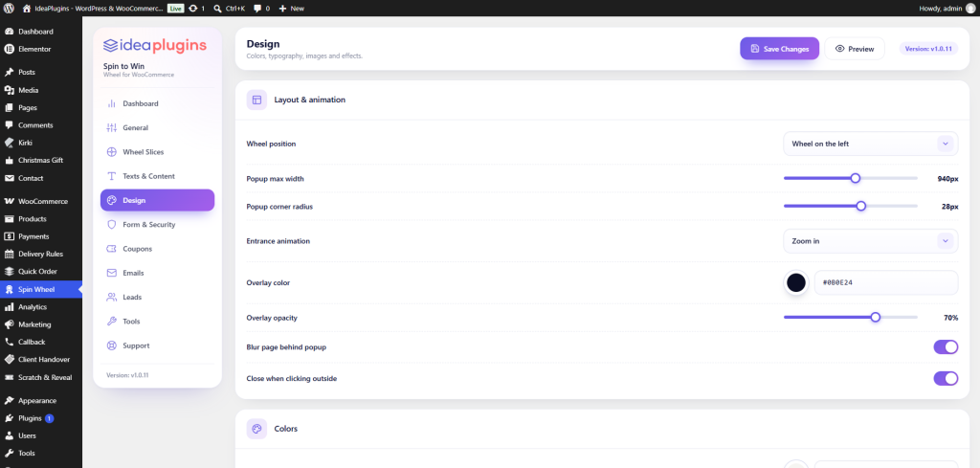Expand the Entrance animation dropdown
980x468 pixels.
pos(871,240)
